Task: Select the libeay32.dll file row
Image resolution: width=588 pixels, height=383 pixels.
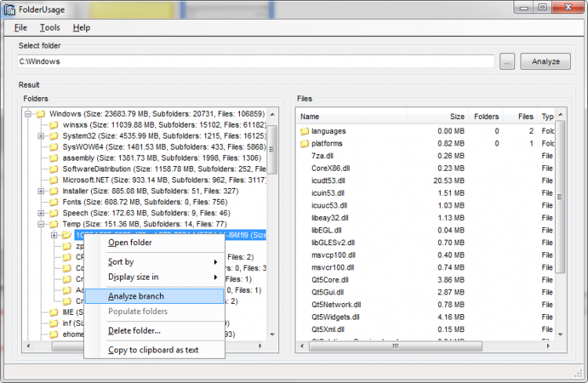Action: point(426,218)
